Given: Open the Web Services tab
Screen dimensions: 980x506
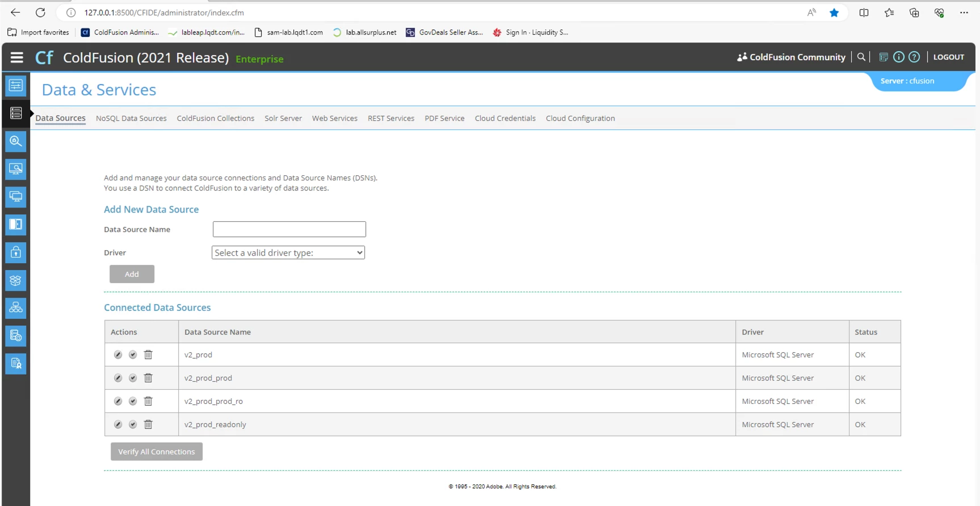Looking at the screenshot, I should 335,118.
